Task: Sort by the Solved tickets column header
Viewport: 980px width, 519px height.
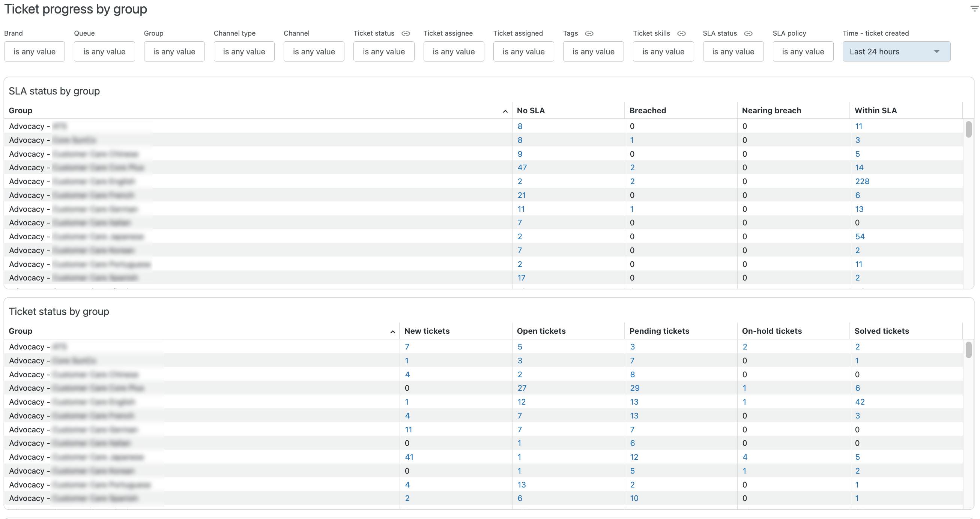Action: [x=881, y=331]
